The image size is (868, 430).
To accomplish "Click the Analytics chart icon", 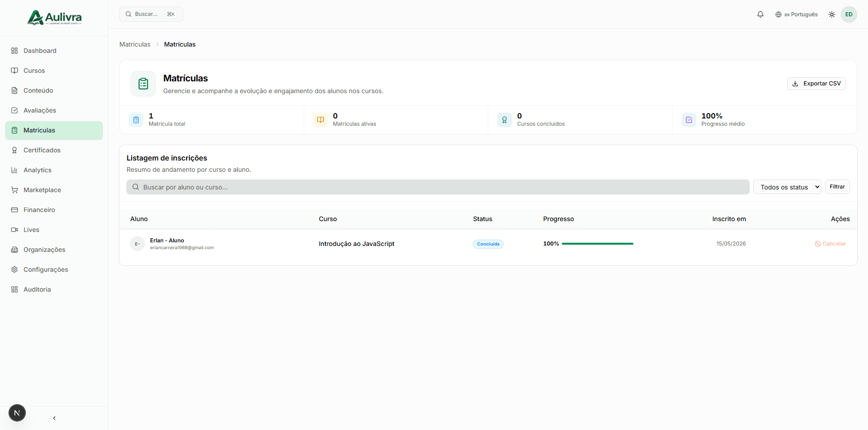I will point(14,170).
